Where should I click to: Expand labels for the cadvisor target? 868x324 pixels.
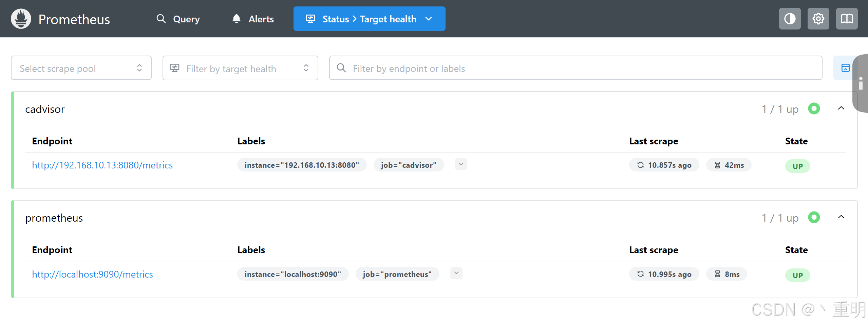[x=461, y=164]
